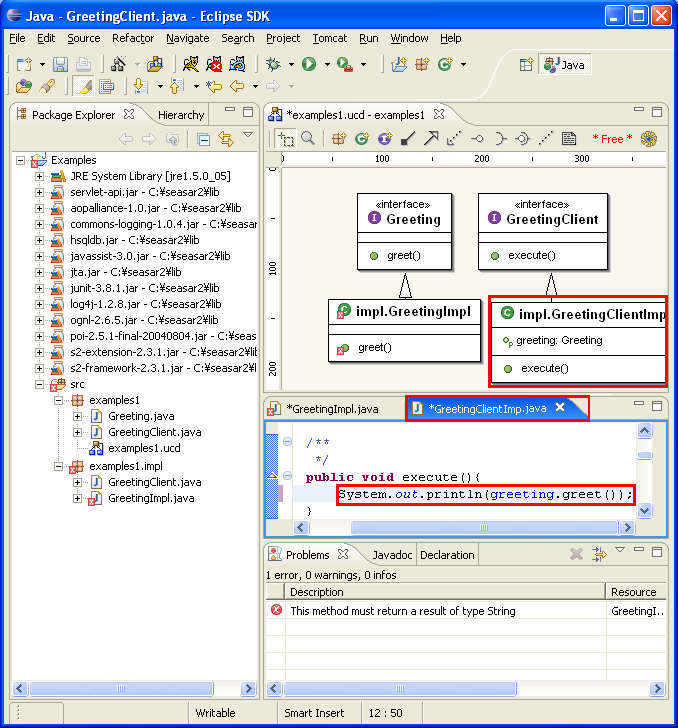This screenshot has width=678, height=728.
Task: Click the Java perspective button
Action: coord(565,65)
